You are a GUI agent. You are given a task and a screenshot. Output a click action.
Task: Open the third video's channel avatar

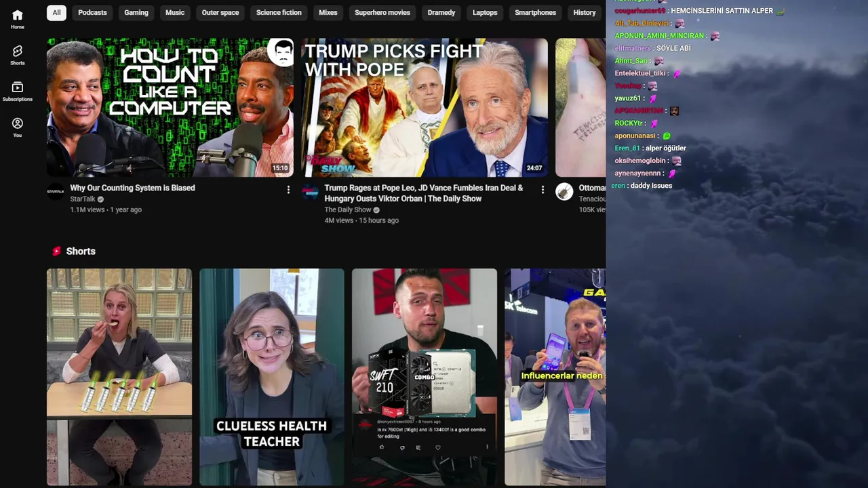click(x=564, y=192)
